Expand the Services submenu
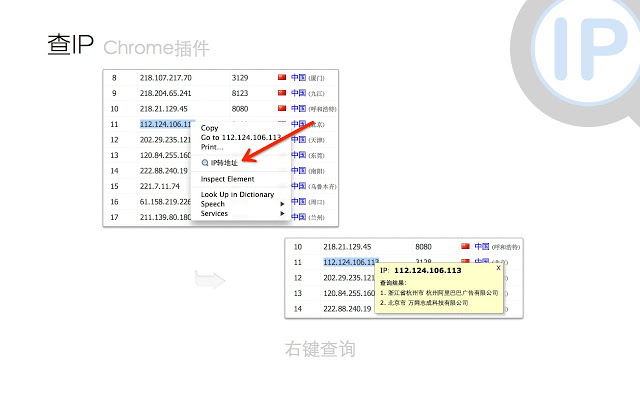 [x=242, y=213]
